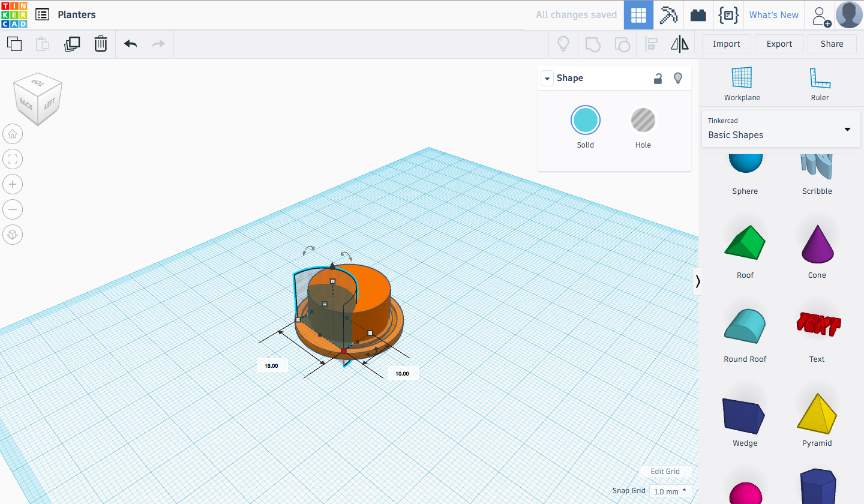Click the Copy icon in the toolbar
The image size is (864, 504).
[14, 44]
